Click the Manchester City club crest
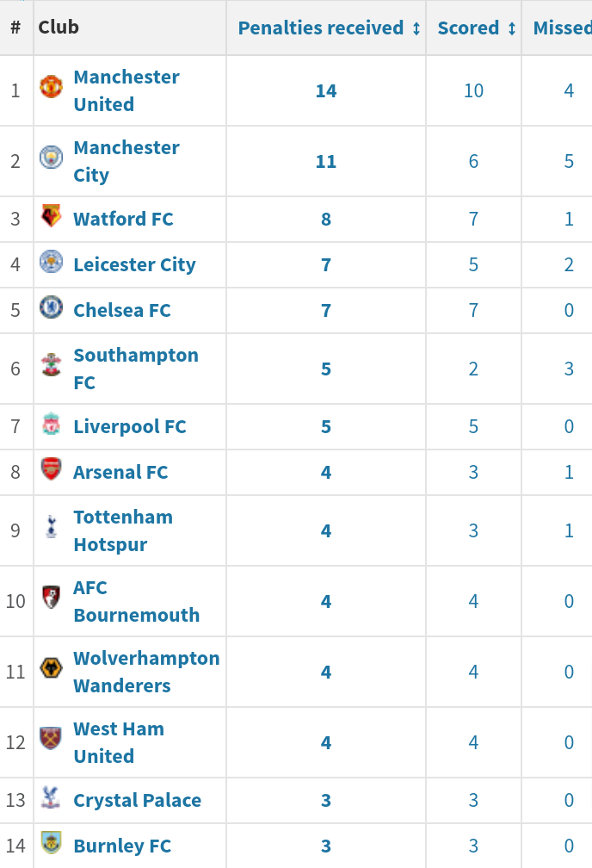 (52, 158)
